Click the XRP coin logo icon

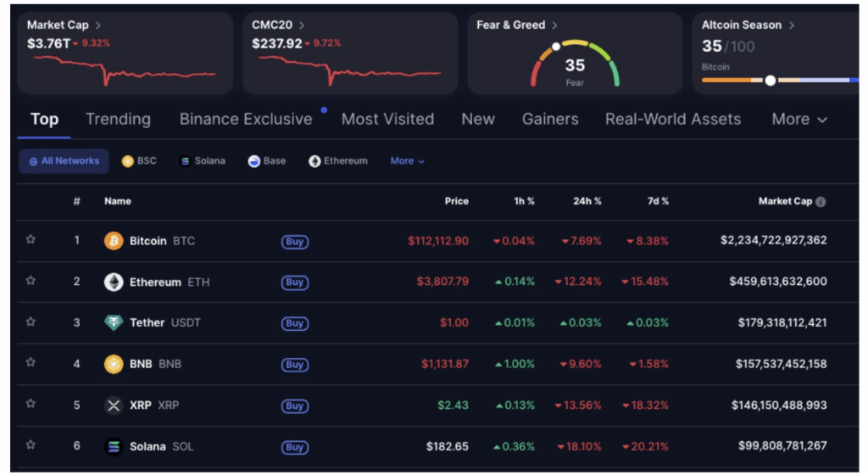(x=114, y=405)
